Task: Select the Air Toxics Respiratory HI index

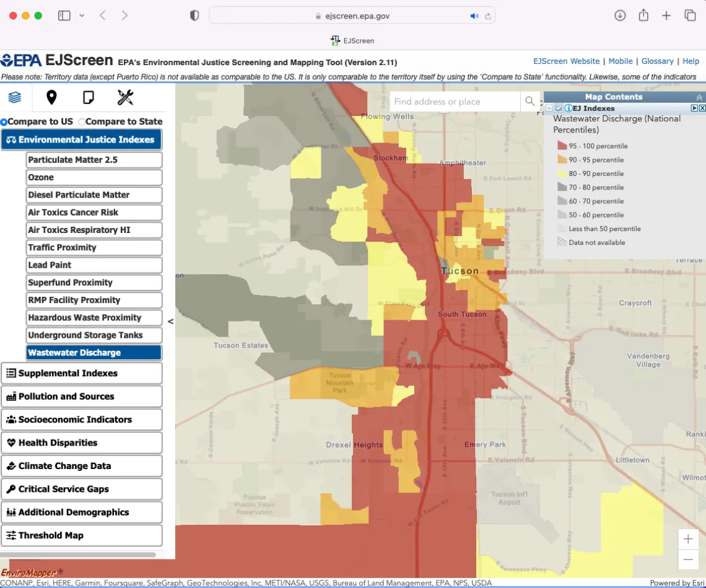Action: point(94,230)
